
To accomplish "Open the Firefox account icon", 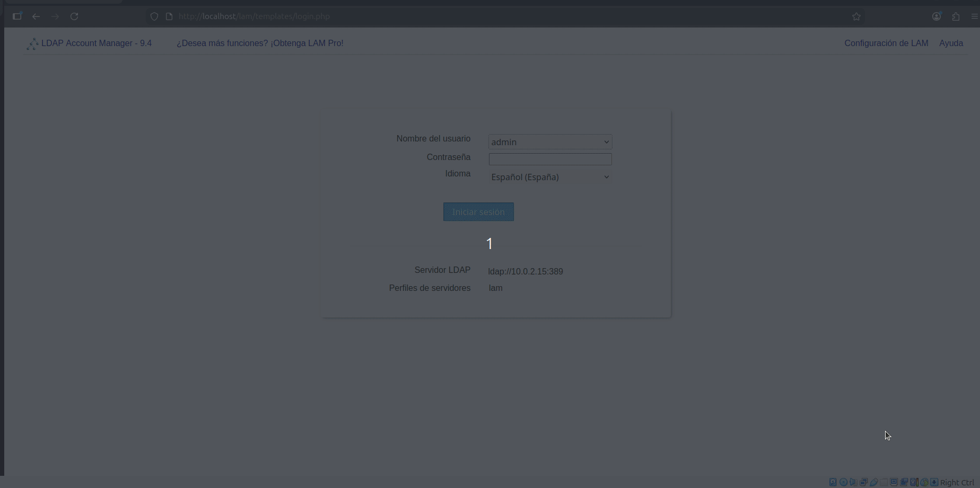I will click(937, 16).
